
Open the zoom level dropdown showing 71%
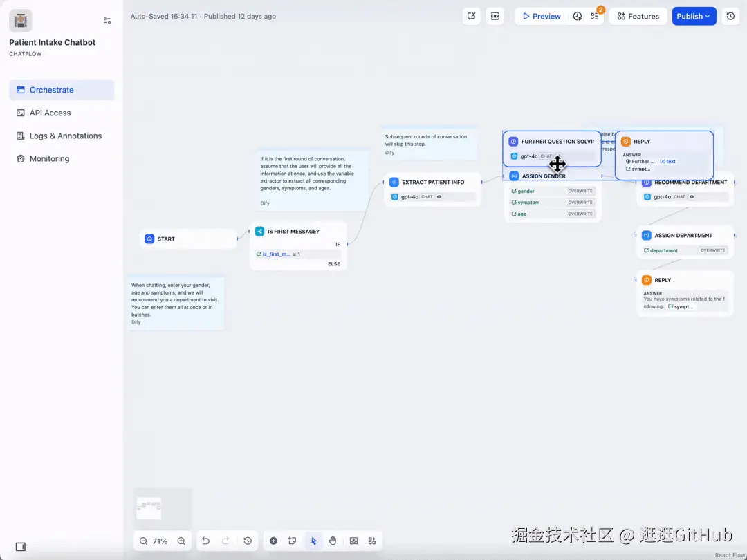pyautogui.click(x=160, y=541)
